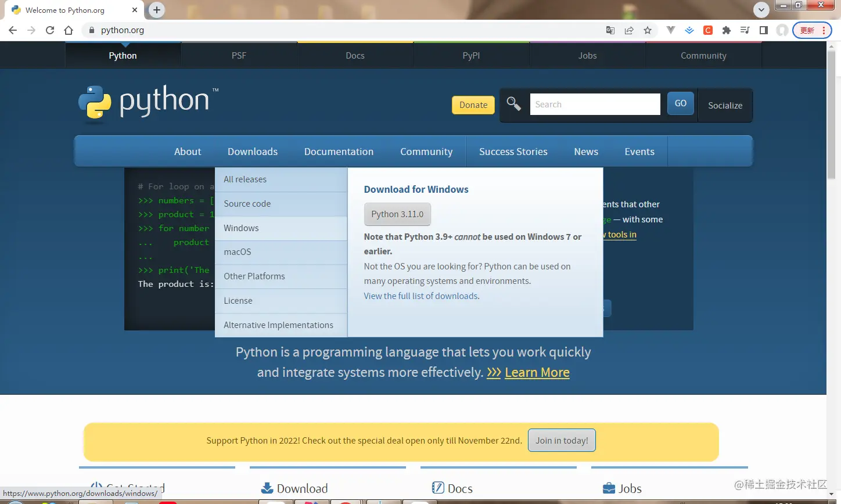Open the Vue devtools extension icon

pos(671,30)
